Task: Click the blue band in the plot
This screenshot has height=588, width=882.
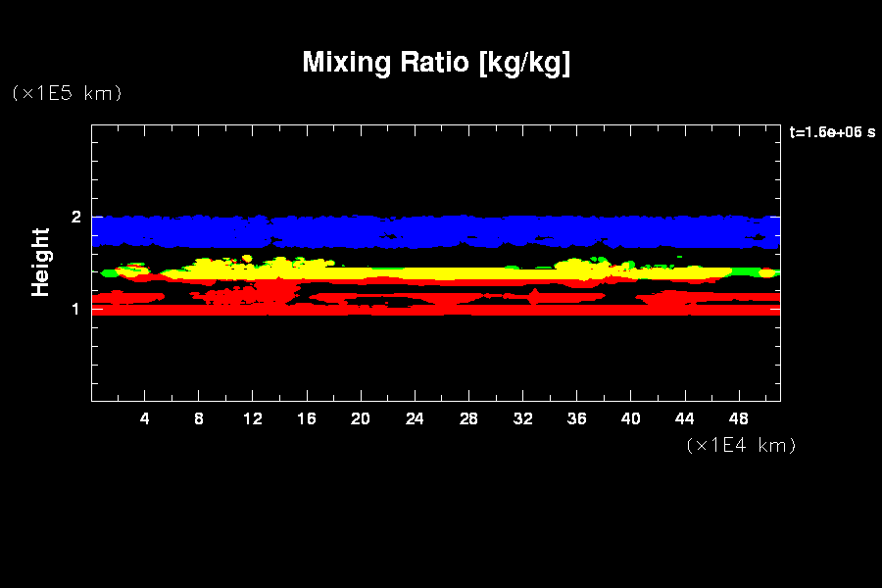Action: click(x=436, y=231)
